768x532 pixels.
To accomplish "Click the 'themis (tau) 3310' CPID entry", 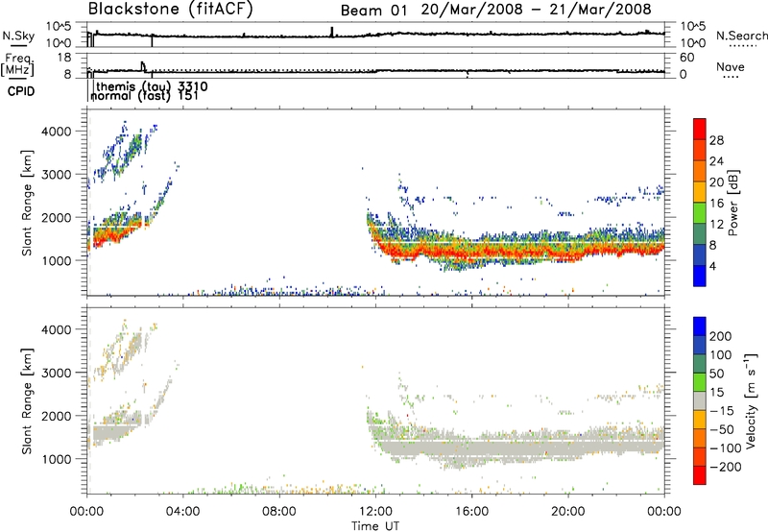I will point(153,86).
